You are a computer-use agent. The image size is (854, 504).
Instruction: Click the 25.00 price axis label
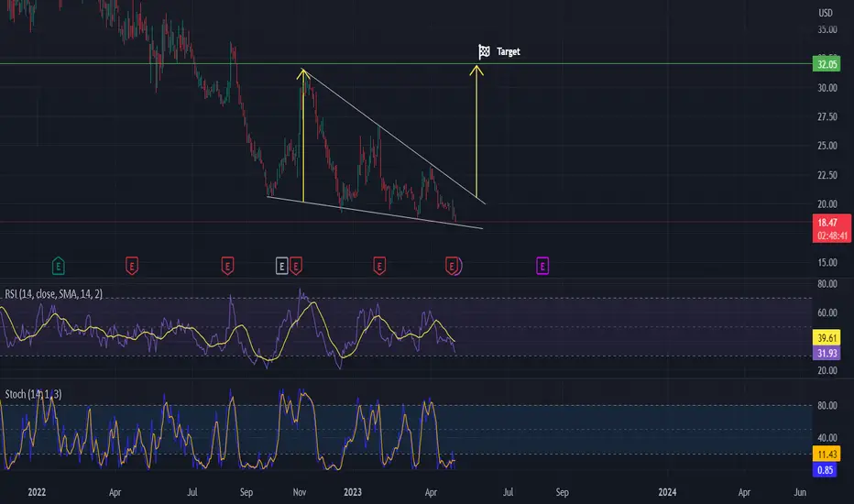click(x=827, y=146)
